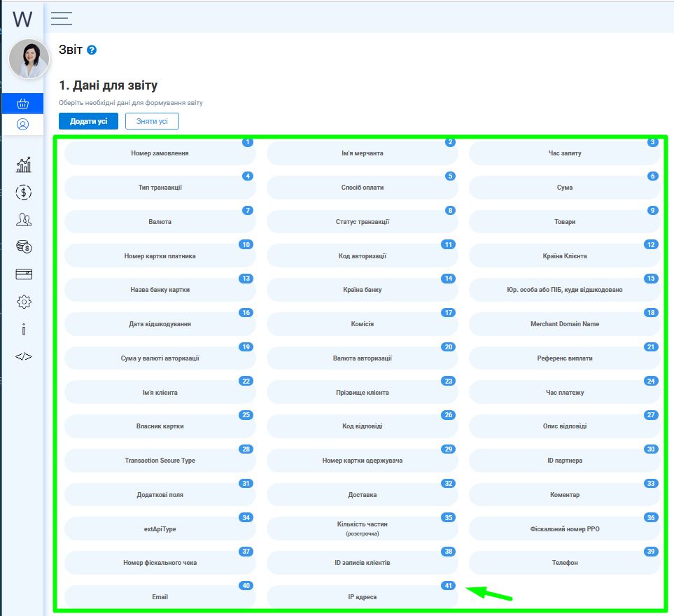This screenshot has height=616, width=674.
Task: Toggle the Ім'я мерчанта field
Action: (x=363, y=153)
